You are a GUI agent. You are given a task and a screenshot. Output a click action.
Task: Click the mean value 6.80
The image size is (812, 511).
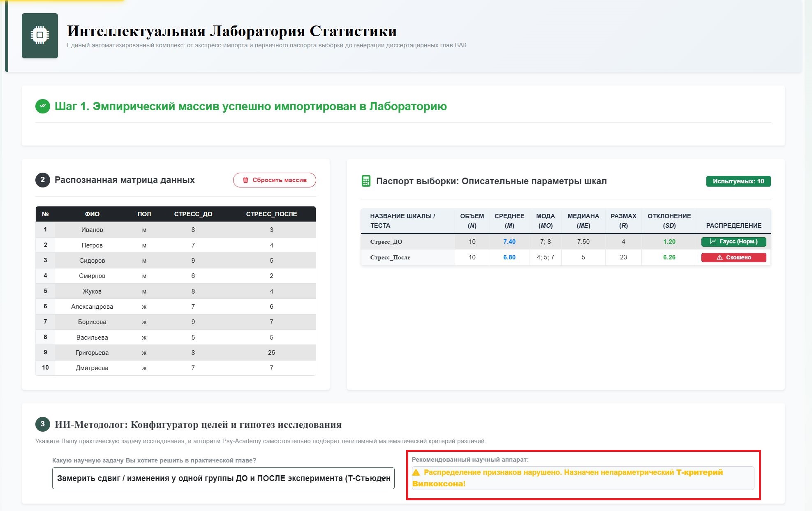click(x=509, y=257)
